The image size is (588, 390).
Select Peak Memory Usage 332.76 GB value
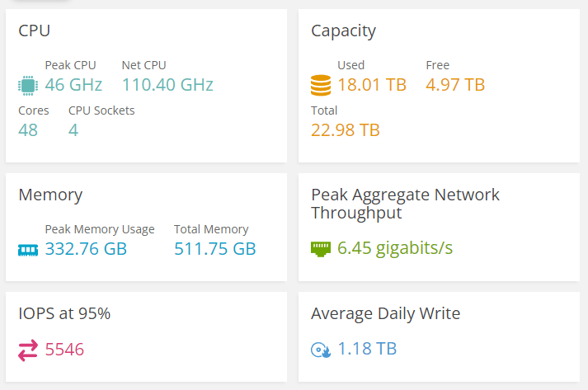(x=86, y=249)
